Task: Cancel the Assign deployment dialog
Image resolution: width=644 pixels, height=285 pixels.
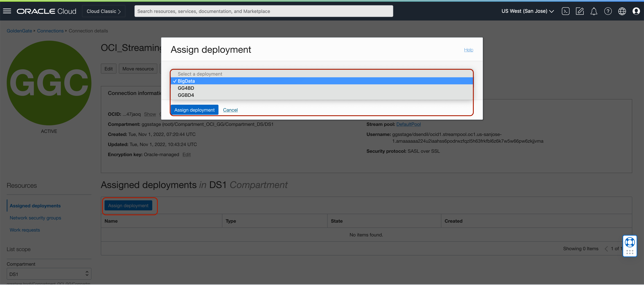Action: [230, 110]
